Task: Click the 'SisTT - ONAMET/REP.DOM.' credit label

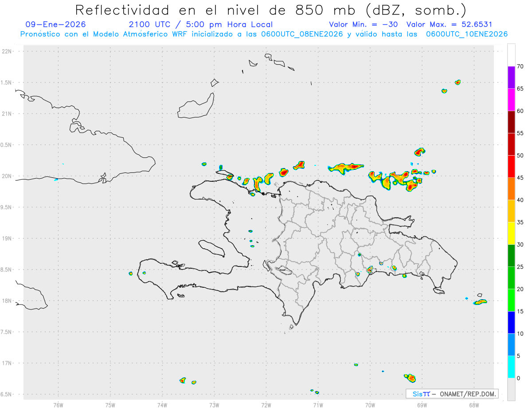Action: [452, 394]
